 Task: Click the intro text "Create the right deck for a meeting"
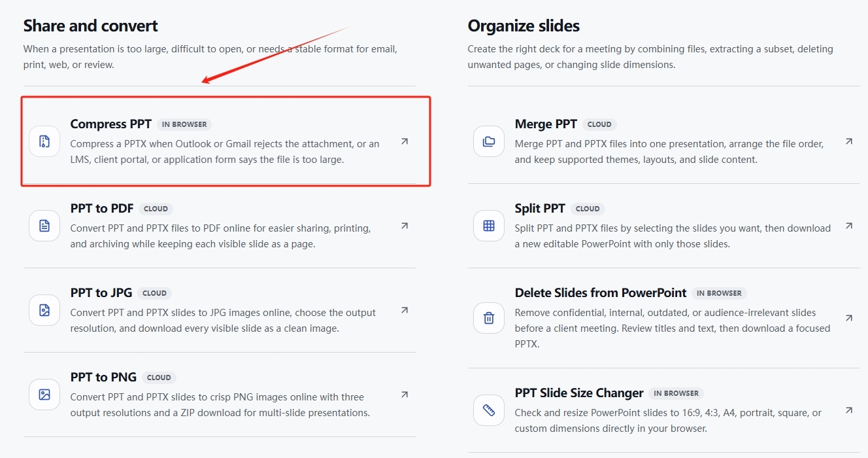pos(650,57)
